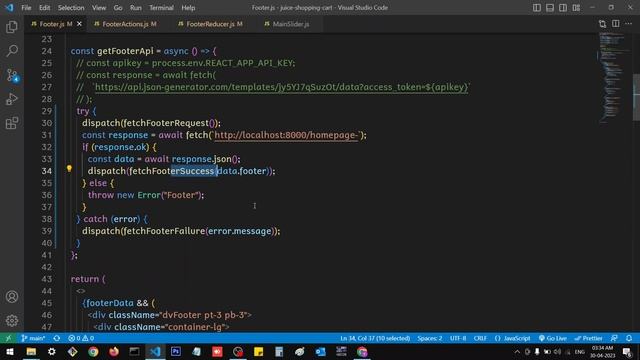Open the Search view in activity bar
The height and width of the screenshot is (360, 640).
tap(12, 51)
